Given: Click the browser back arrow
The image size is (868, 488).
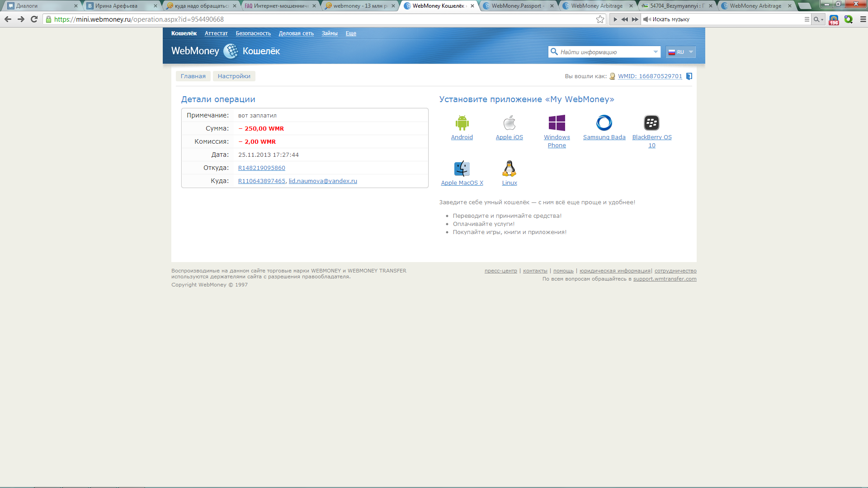Looking at the screenshot, I should click(8, 19).
